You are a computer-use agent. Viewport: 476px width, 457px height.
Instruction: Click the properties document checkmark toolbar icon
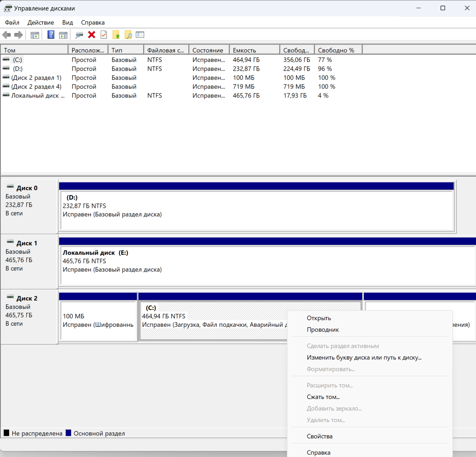(x=104, y=35)
